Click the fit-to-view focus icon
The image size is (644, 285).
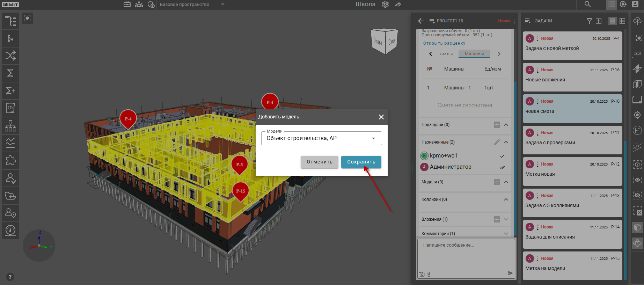point(27,18)
